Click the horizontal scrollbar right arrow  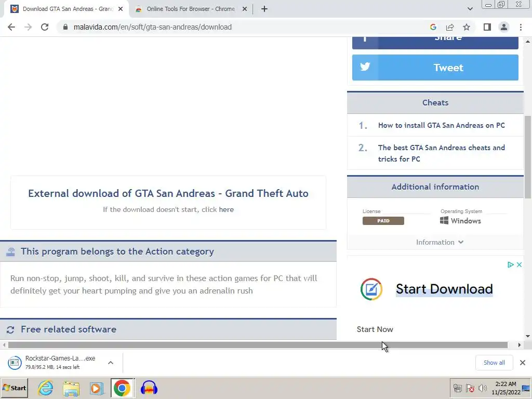click(519, 345)
